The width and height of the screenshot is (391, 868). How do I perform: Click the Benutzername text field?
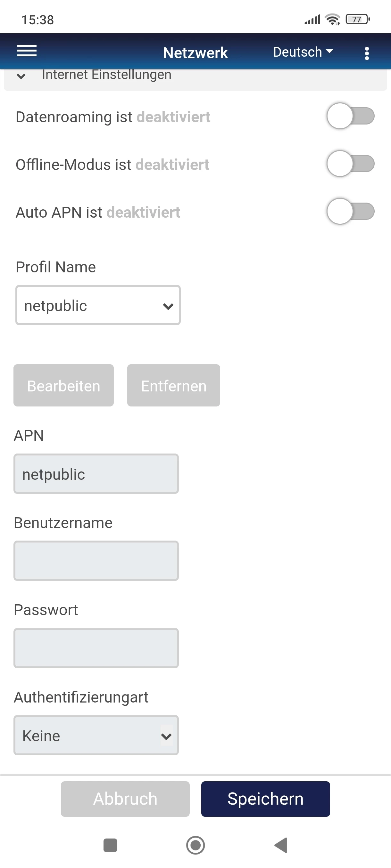point(96,561)
